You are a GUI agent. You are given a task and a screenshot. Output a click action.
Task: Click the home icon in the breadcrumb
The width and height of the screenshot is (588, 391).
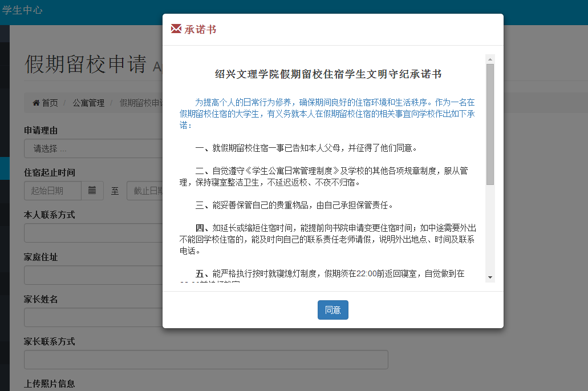click(36, 102)
